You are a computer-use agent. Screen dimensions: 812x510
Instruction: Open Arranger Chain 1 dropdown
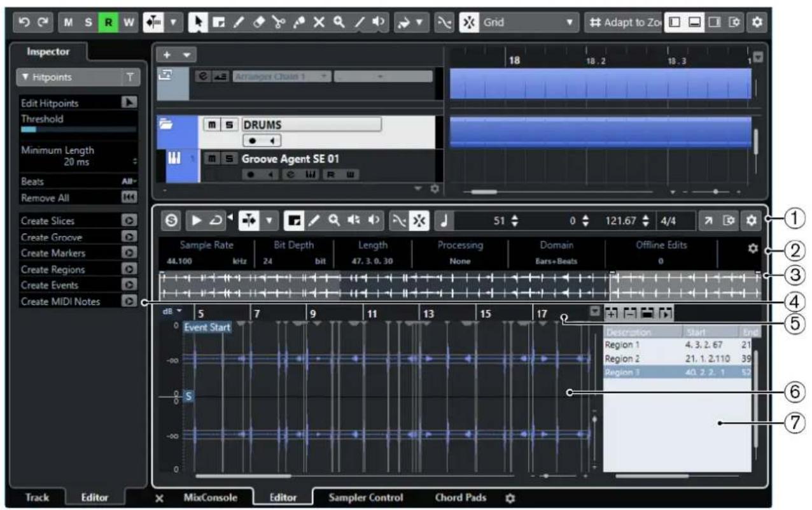[282, 77]
